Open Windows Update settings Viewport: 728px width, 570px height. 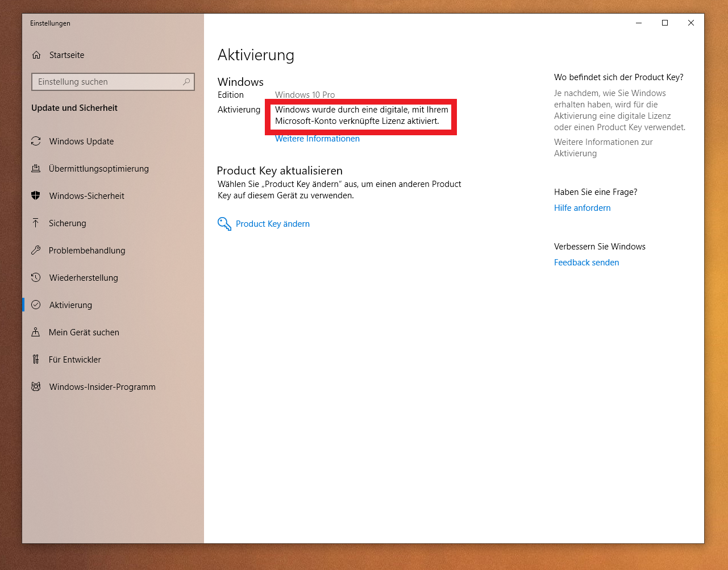click(x=113, y=141)
